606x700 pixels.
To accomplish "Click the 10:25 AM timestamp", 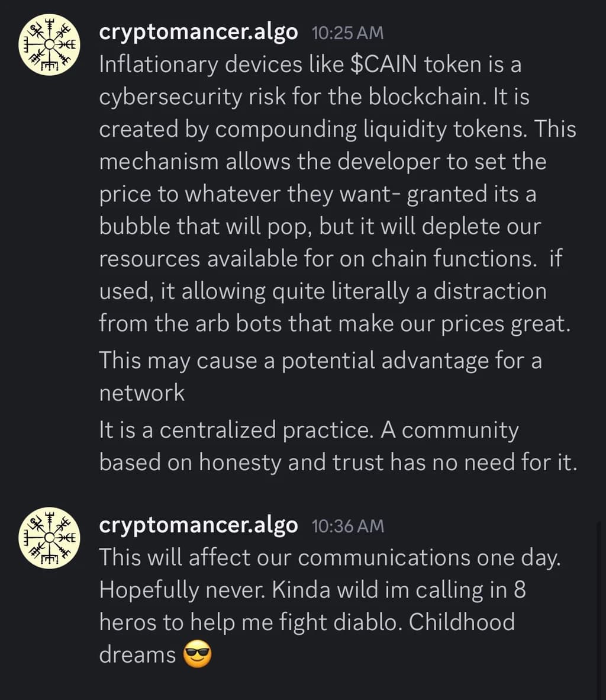I will click(x=347, y=33).
